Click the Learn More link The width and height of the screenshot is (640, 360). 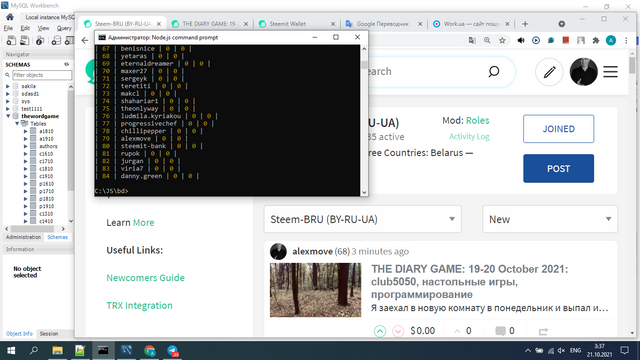143,222
